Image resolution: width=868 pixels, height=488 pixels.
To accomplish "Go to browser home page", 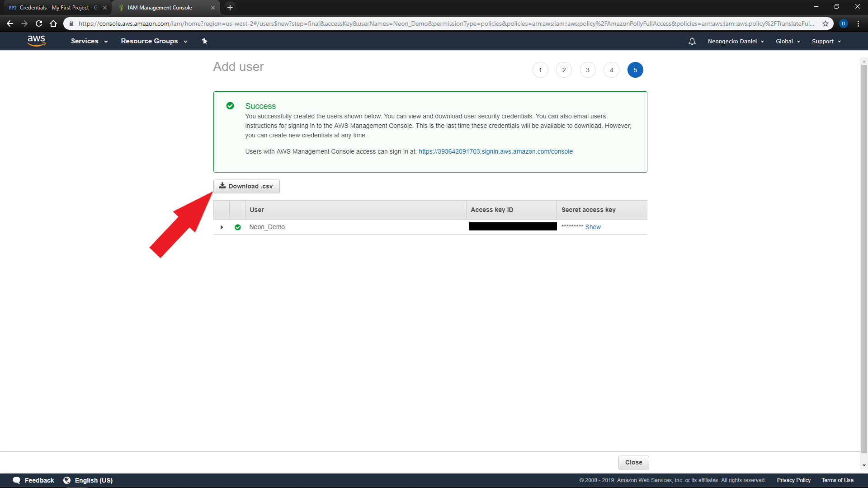I will tap(53, 23).
